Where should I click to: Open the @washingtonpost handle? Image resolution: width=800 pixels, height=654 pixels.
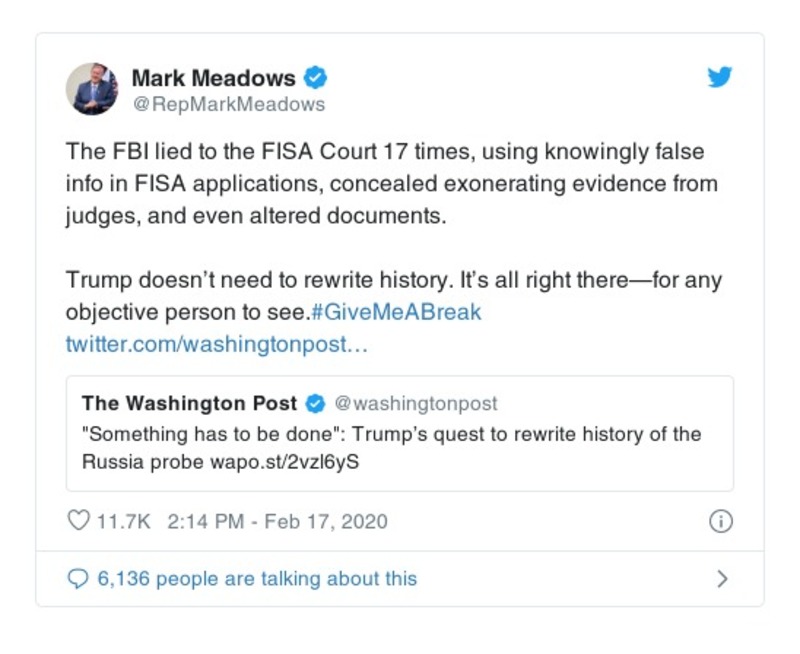415,404
